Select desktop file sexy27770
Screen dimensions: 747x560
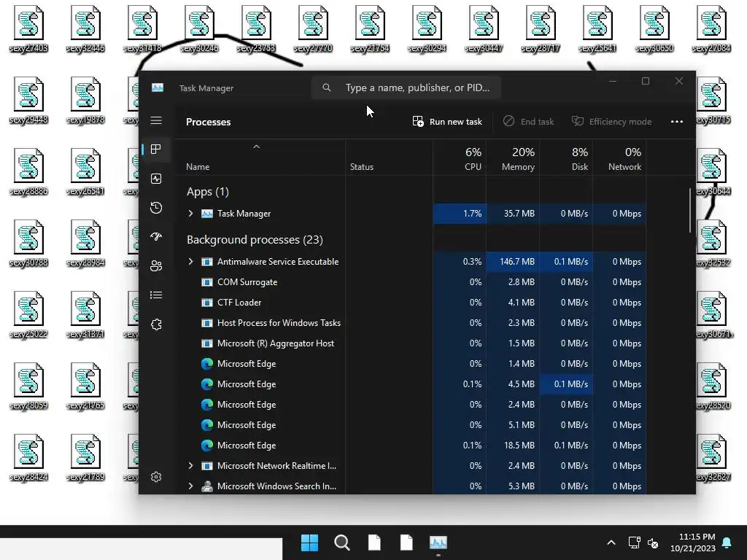pyautogui.click(x=313, y=28)
